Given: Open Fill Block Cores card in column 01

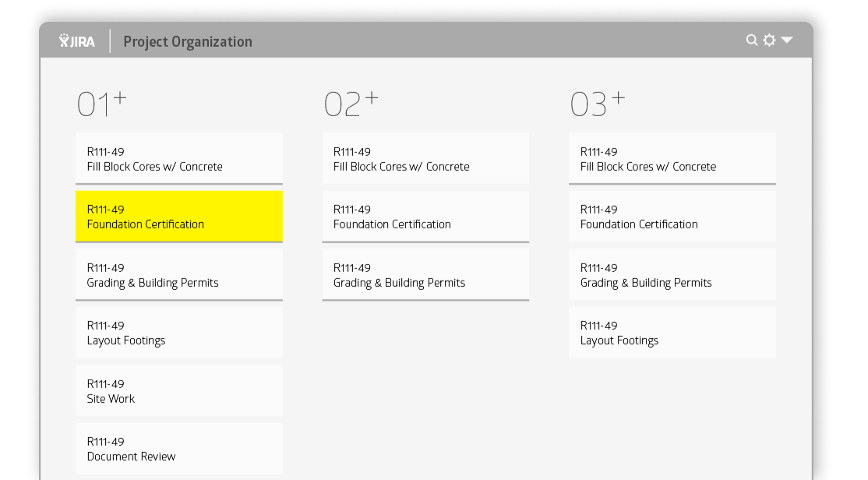Looking at the screenshot, I should [x=178, y=158].
